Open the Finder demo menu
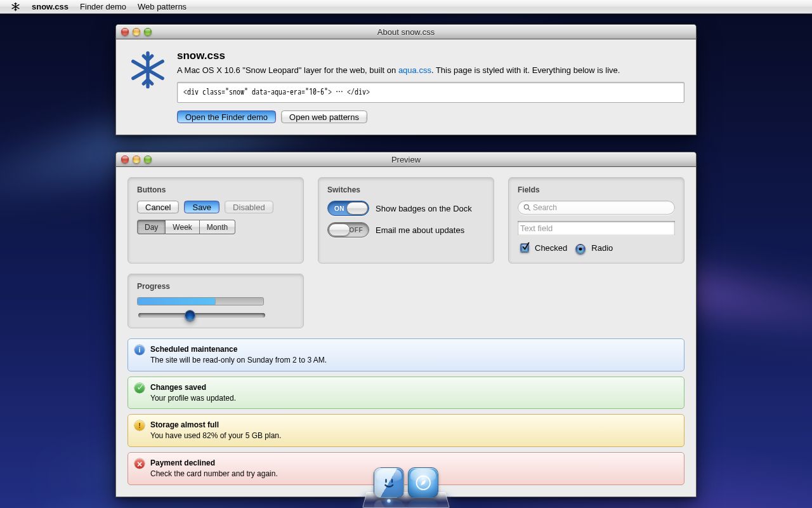Screen dimensions: 812x508 [103, 6]
